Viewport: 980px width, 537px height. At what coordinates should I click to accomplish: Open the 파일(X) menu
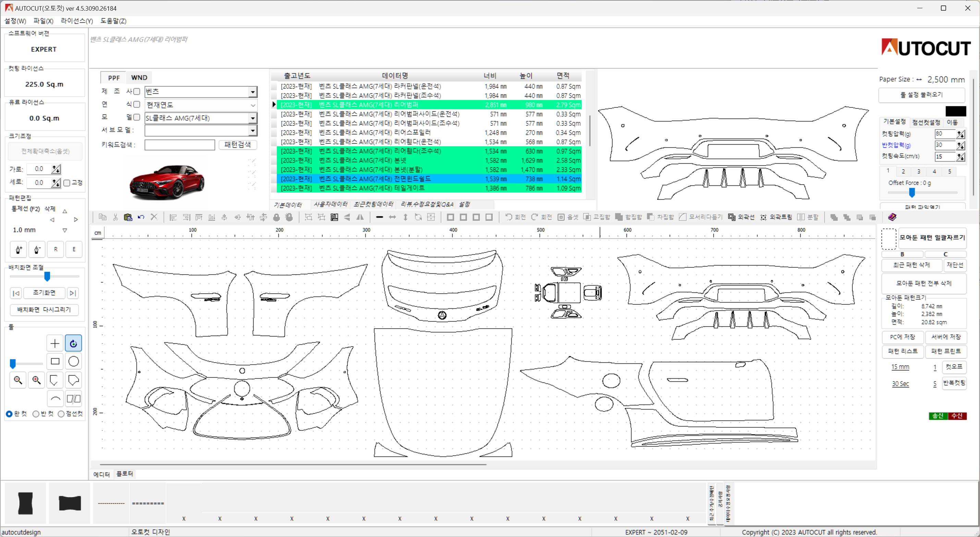click(x=44, y=21)
